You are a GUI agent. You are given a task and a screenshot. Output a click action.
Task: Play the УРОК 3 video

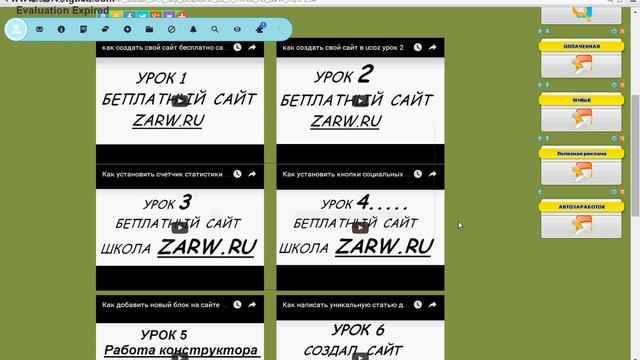tap(180, 228)
